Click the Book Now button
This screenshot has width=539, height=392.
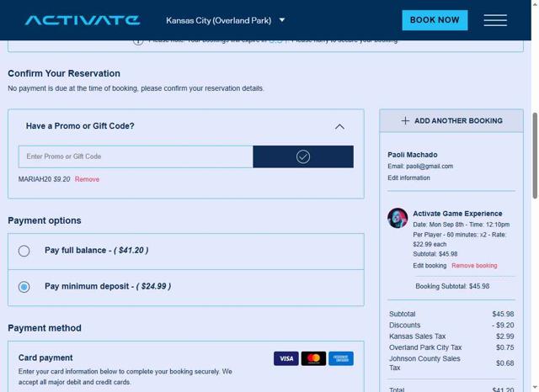point(435,20)
